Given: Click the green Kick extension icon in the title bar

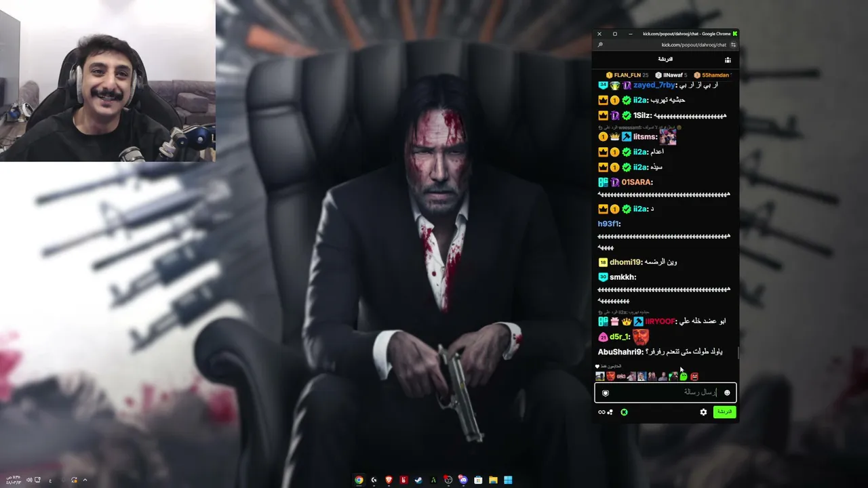Looking at the screenshot, I should (x=735, y=34).
